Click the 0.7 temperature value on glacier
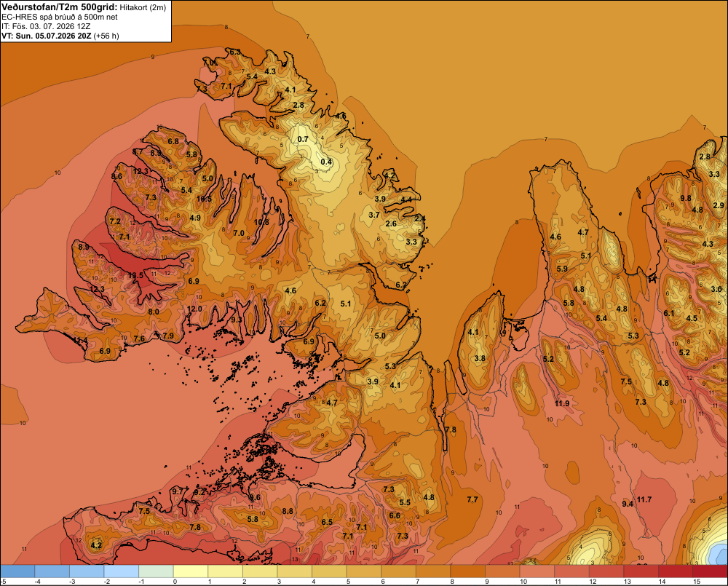This screenshot has height=586, width=728. tap(303, 139)
